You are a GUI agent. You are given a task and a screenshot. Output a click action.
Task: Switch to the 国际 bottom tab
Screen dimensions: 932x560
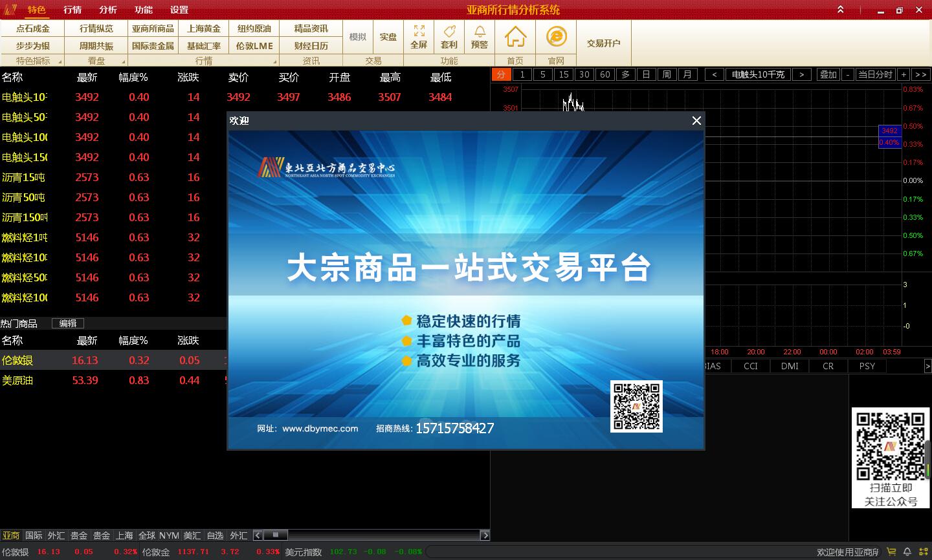click(34, 535)
